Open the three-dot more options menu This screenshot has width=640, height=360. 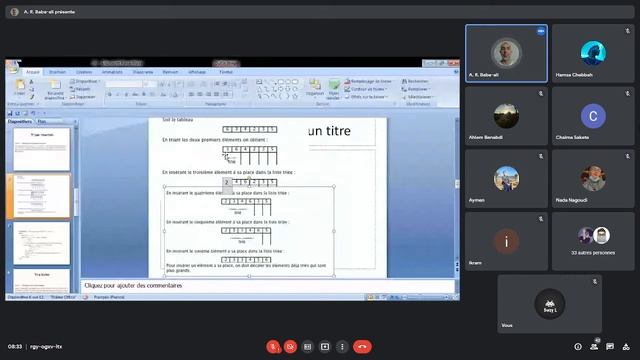[x=342, y=347]
